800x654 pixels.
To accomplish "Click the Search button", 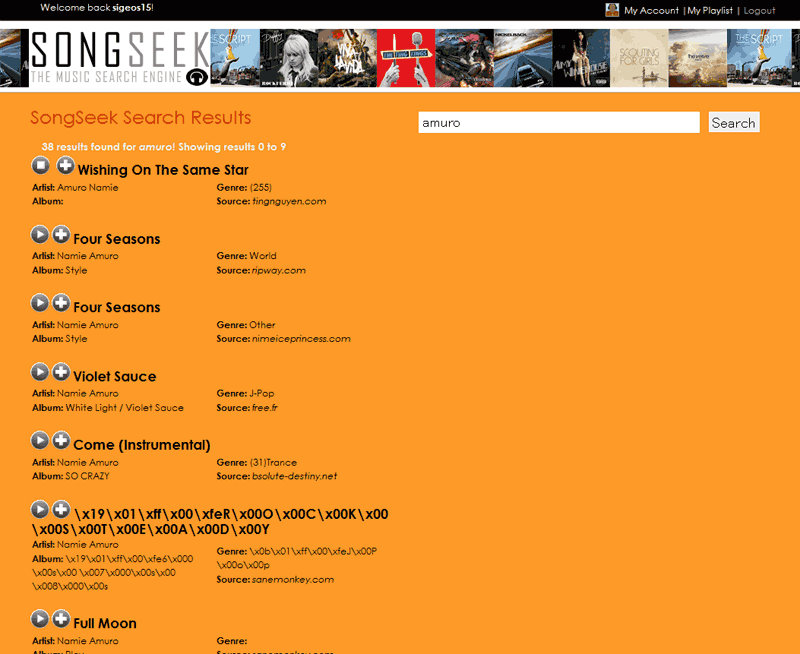I will coord(734,122).
